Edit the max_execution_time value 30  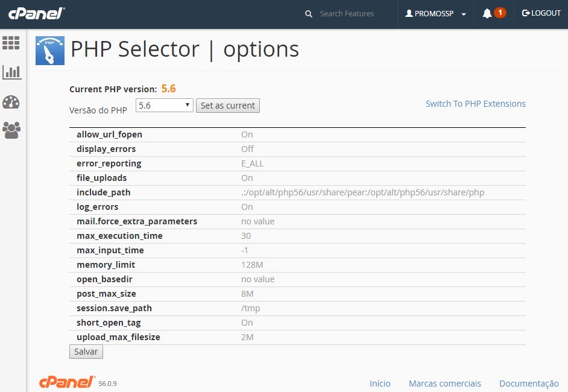point(246,236)
